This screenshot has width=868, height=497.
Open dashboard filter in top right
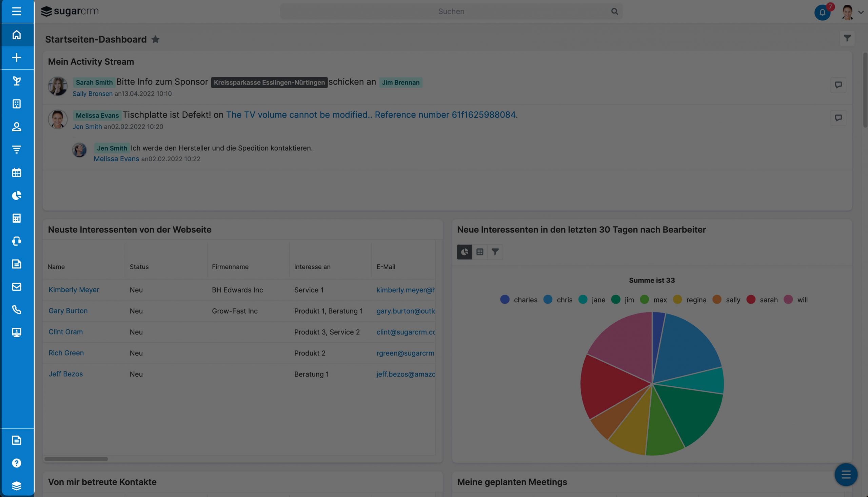847,38
